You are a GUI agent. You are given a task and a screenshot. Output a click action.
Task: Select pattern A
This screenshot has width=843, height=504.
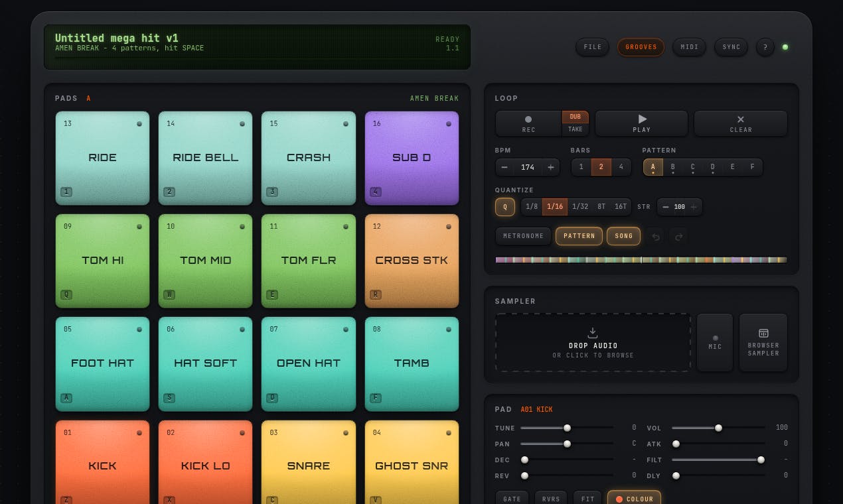653,167
